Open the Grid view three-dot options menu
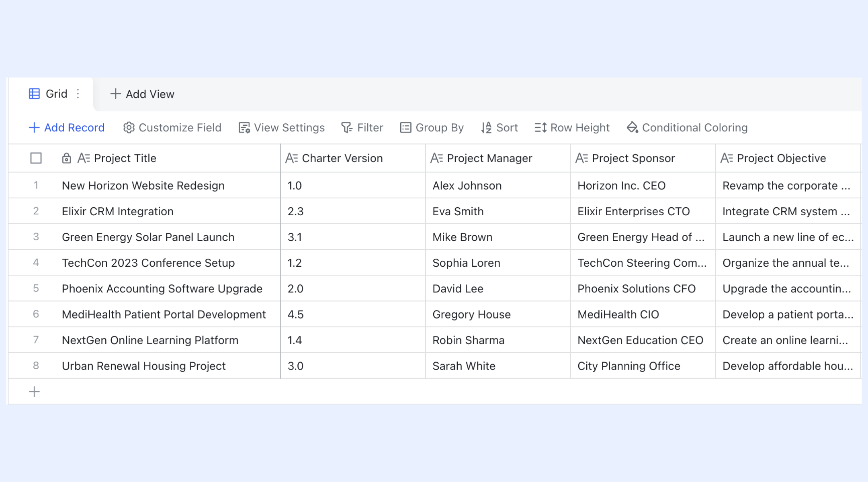Screen dimensions: 868x482 click(x=78, y=94)
